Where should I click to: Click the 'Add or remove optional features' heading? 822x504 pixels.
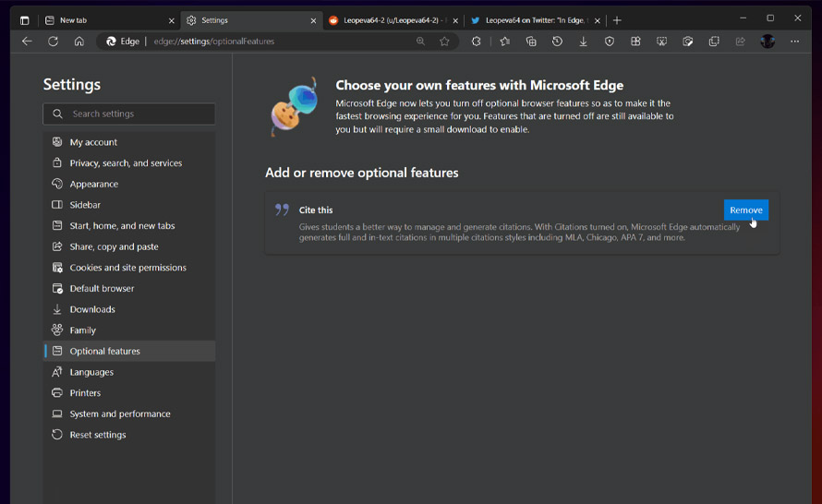[x=362, y=173]
